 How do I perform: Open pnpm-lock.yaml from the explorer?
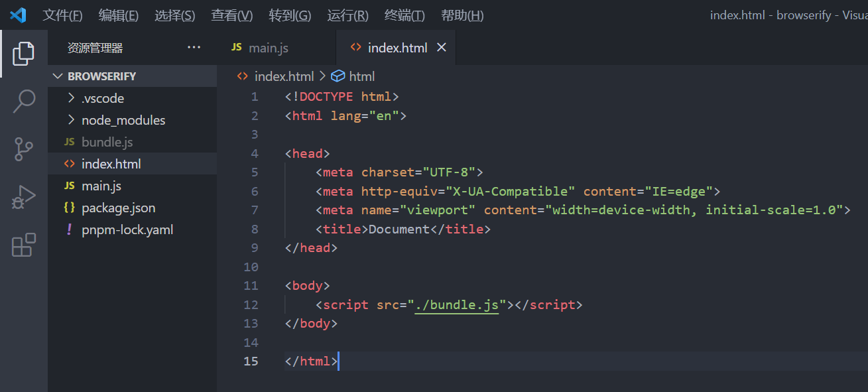[x=127, y=229]
